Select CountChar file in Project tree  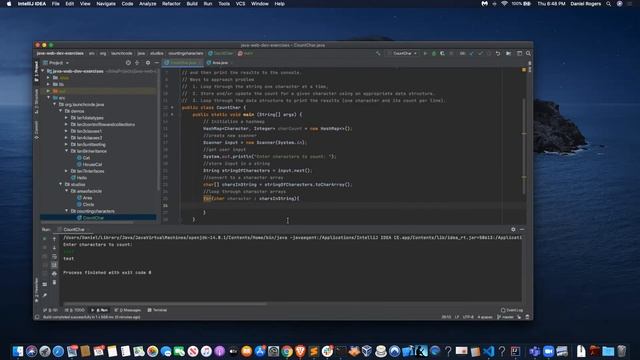[98, 218]
